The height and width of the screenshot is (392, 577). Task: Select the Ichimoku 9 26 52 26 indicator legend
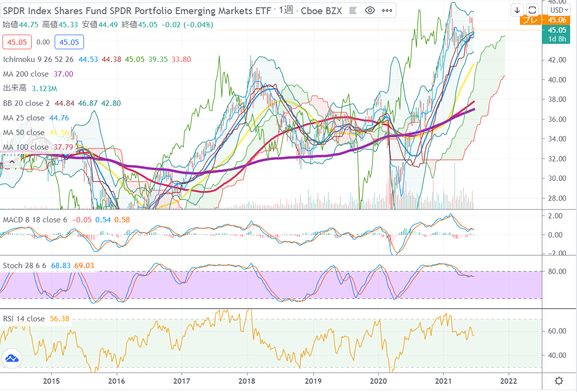(38, 59)
